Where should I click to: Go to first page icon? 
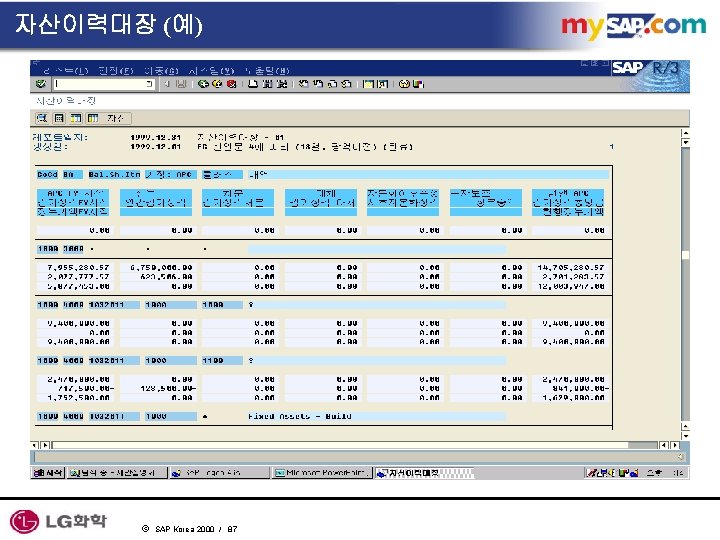[304, 84]
